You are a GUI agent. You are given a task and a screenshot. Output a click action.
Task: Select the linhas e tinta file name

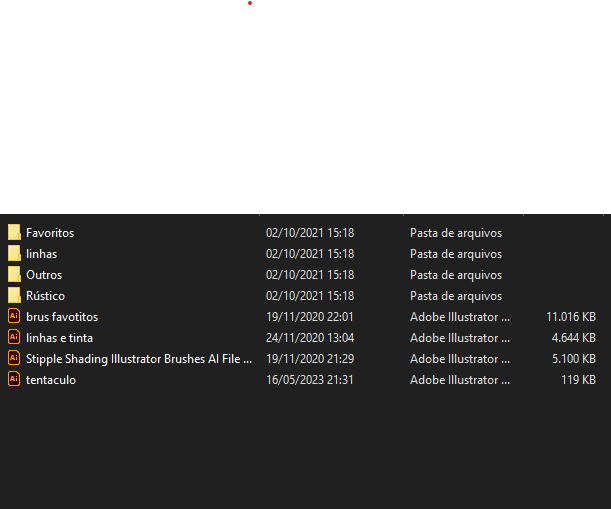59,338
